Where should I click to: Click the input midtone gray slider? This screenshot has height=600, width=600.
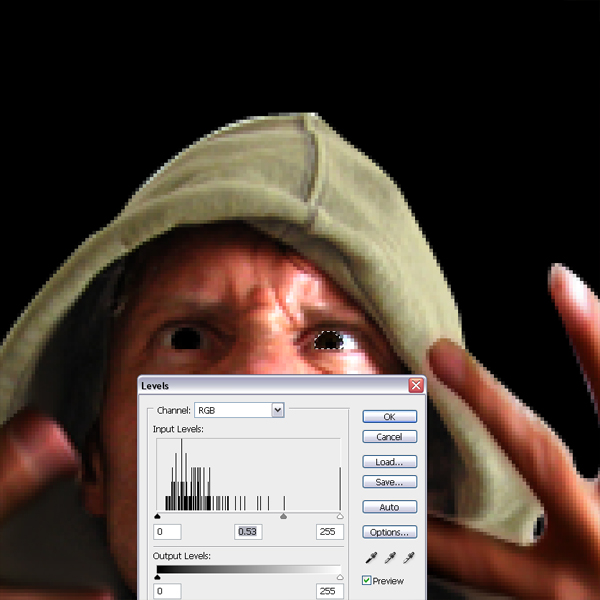pyautogui.click(x=283, y=517)
